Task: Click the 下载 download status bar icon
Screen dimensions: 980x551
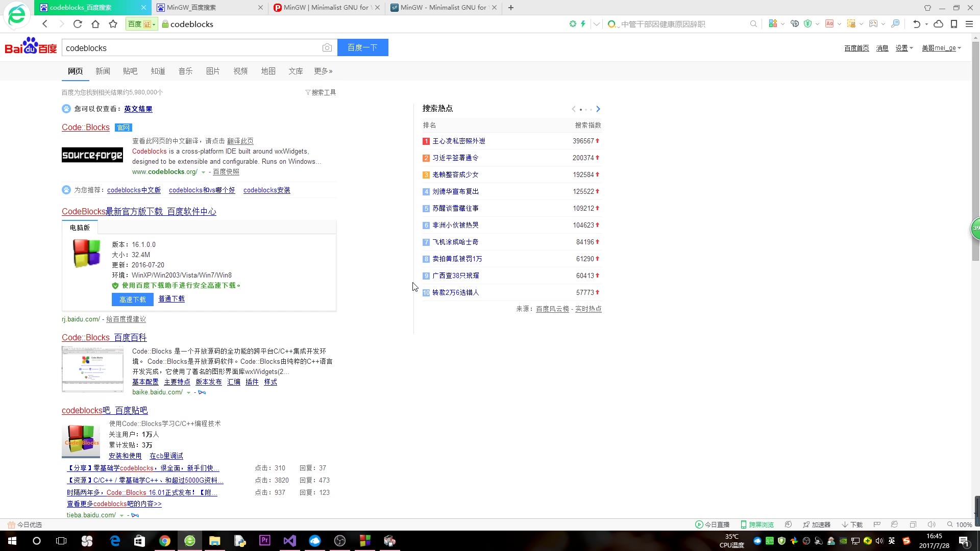Action: 852,524
